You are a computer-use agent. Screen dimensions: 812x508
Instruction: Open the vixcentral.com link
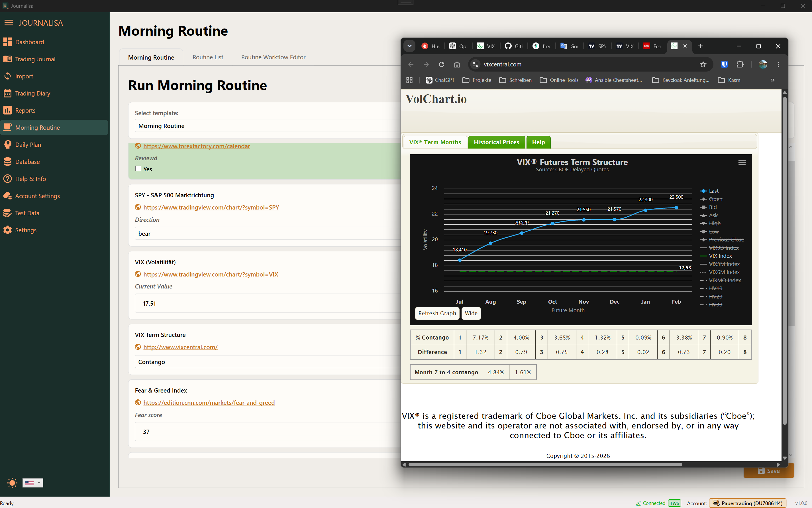[180, 347]
